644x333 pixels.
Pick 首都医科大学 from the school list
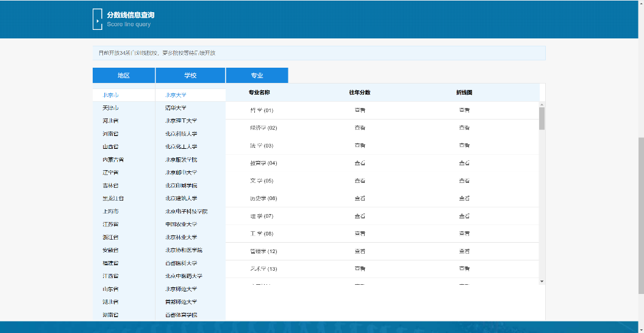click(181, 263)
